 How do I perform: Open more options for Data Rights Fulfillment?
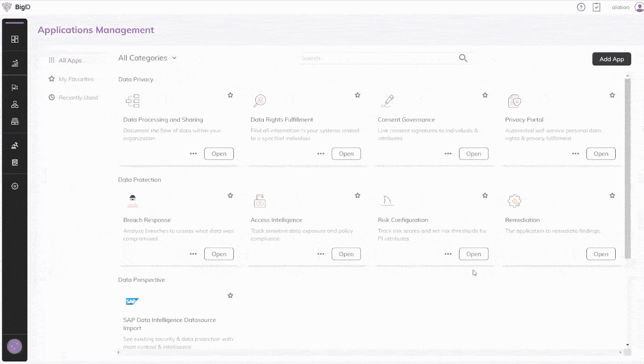321,154
